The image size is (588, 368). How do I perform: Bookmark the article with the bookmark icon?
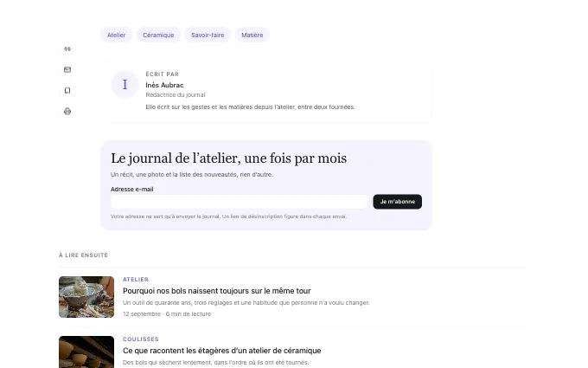pyautogui.click(x=67, y=91)
